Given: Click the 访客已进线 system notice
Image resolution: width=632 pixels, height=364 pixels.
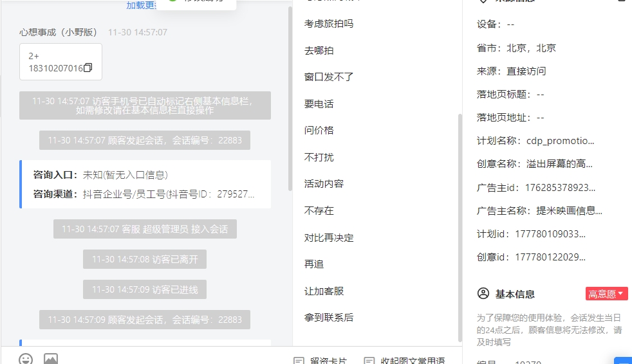Looking at the screenshot, I should pyautogui.click(x=145, y=289).
